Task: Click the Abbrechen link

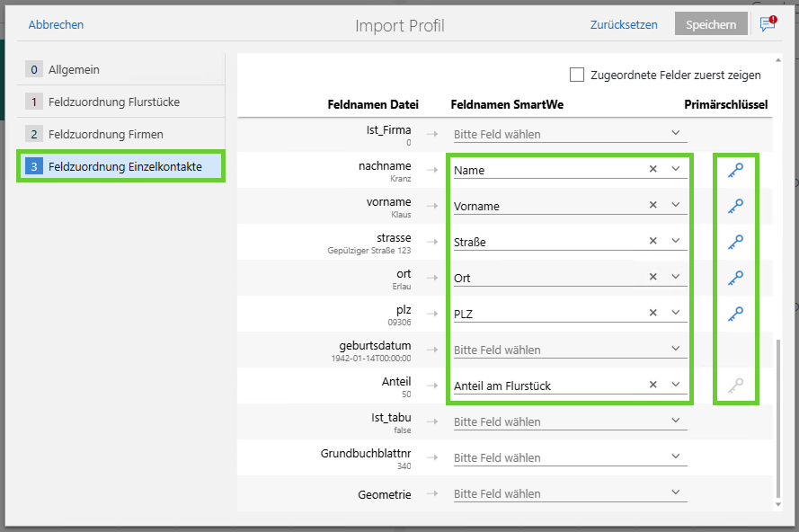Action: click(56, 25)
